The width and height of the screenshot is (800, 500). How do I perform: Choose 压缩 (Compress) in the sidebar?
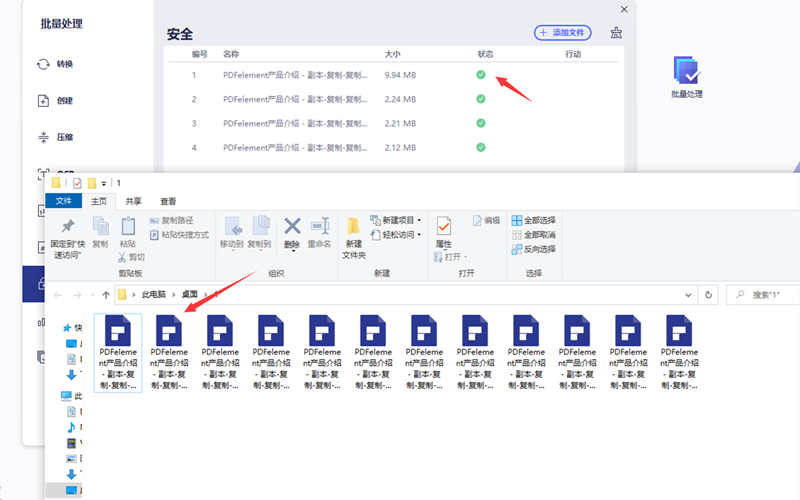[55, 137]
